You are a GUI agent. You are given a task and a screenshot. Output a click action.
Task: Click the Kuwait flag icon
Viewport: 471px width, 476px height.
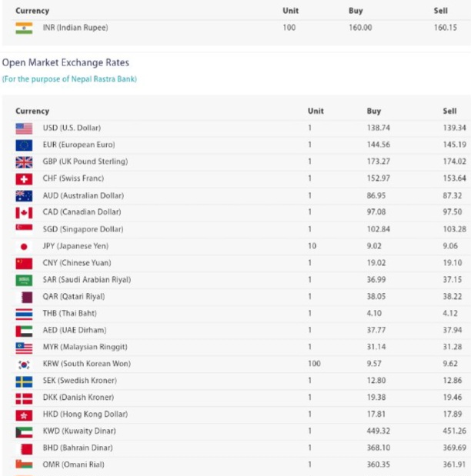click(x=24, y=431)
